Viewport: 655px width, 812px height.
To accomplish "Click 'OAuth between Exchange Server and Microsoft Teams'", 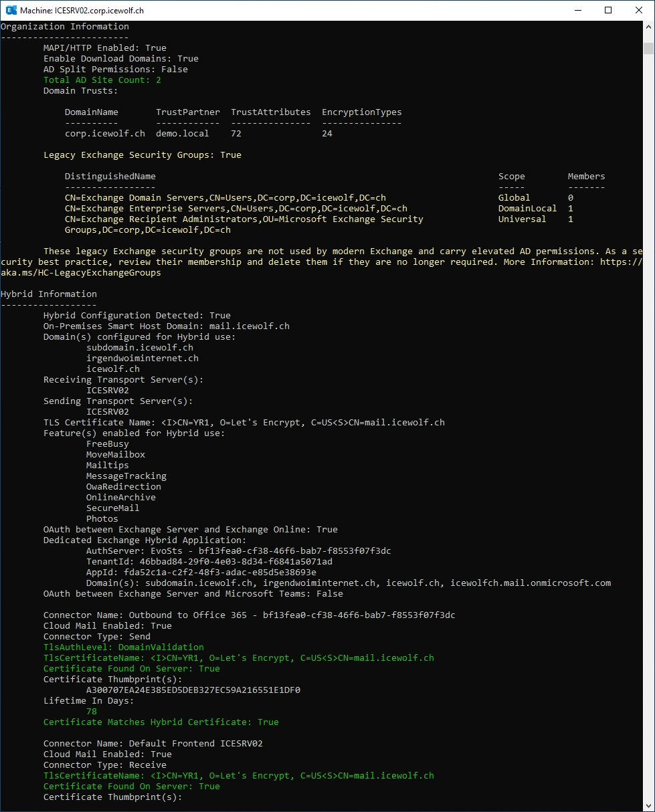I will coord(193,594).
